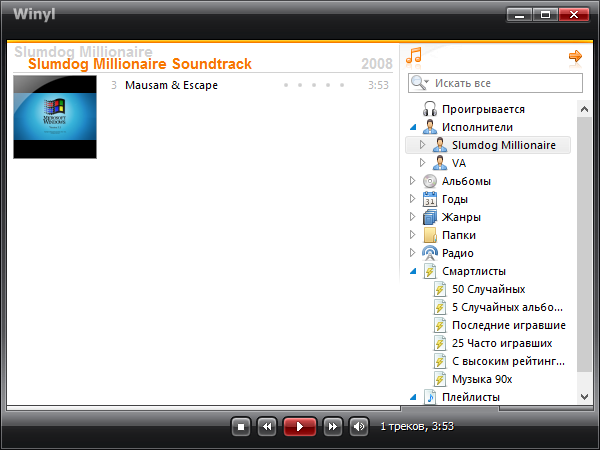Click the orange arrow icon

point(575,56)
